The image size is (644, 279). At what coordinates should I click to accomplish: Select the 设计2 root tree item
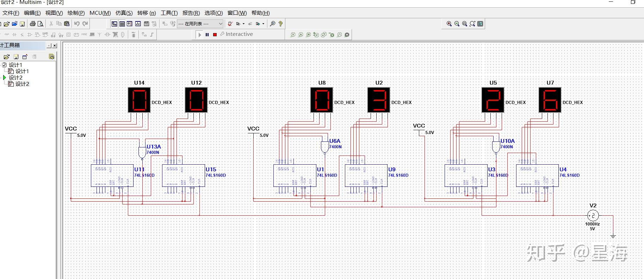tap(15, 78)
